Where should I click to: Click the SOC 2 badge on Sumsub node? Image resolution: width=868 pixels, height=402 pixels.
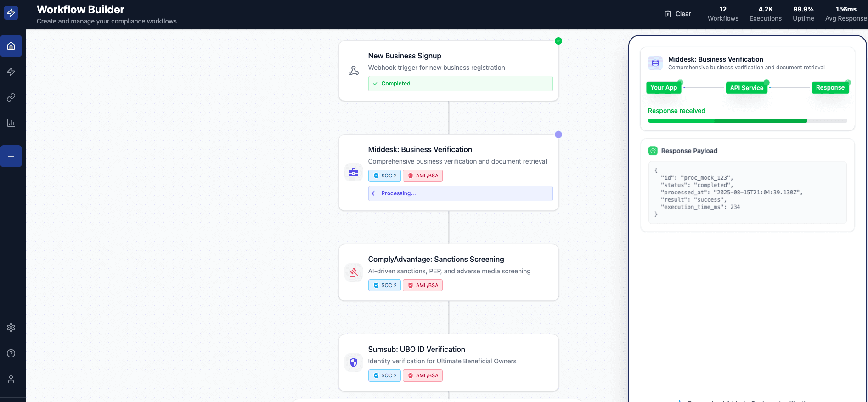pyautogui.click(x=385, y=375)
